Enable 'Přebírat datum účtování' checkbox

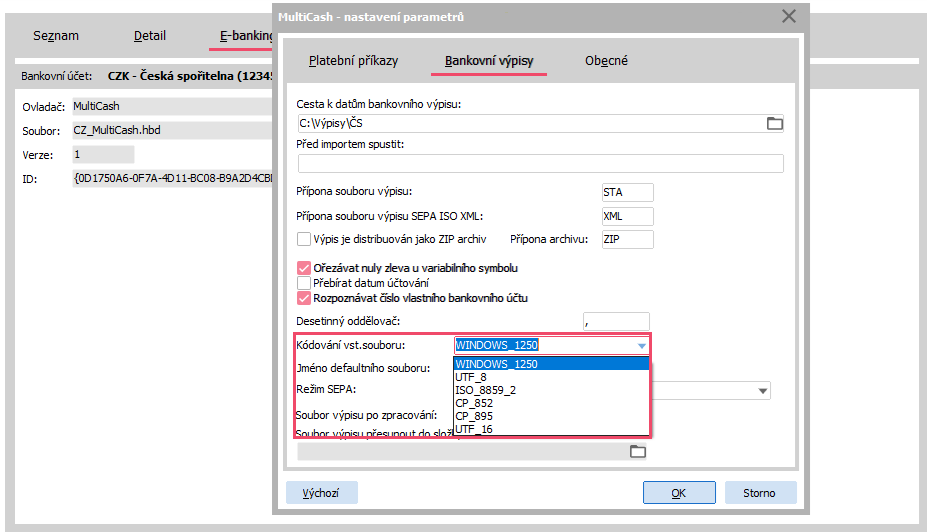point(304,283)
